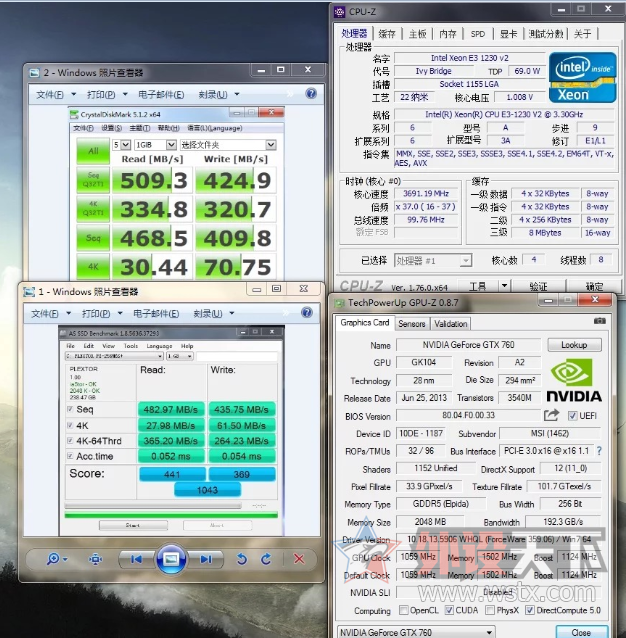The width and height of the screenshot is (626, 638).
Task: Open 文件(F) menu in photo viewer 1
Action: (51, 314)
